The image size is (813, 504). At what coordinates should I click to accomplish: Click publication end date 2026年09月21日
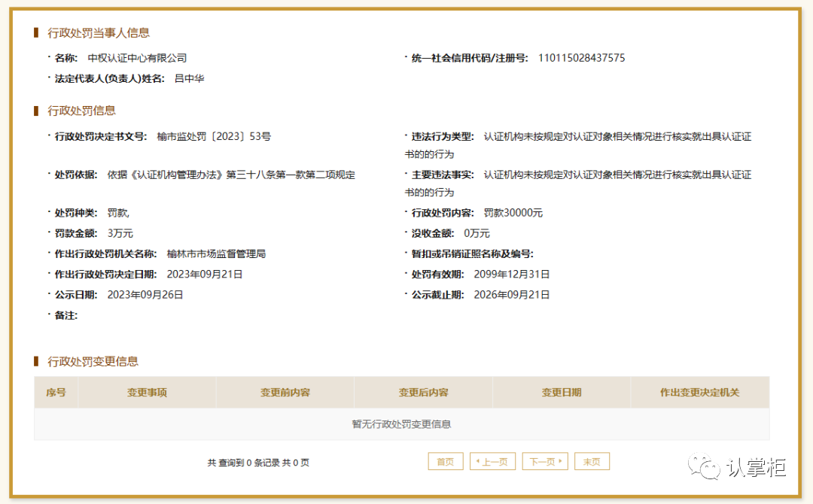coord(512,295)
